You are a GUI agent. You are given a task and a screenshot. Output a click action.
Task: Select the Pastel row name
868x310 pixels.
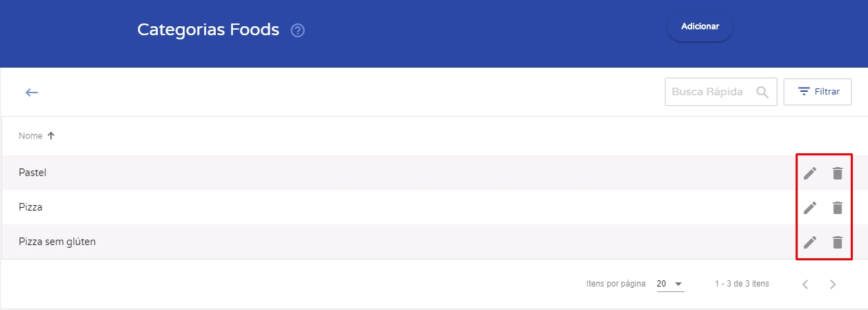(x=32, y=173)
